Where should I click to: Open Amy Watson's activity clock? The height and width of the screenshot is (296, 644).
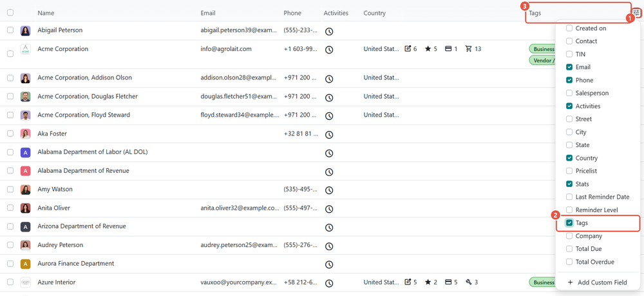click(x=329, y=190)
